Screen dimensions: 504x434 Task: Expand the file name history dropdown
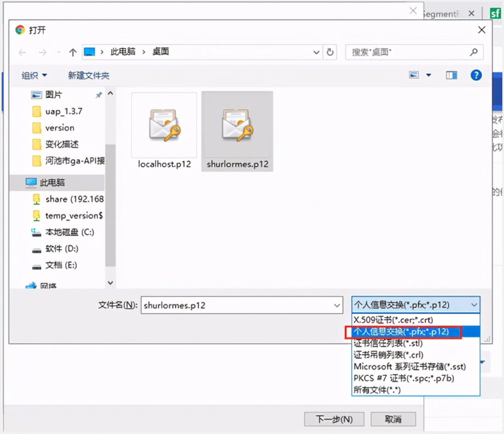point(337,305)
